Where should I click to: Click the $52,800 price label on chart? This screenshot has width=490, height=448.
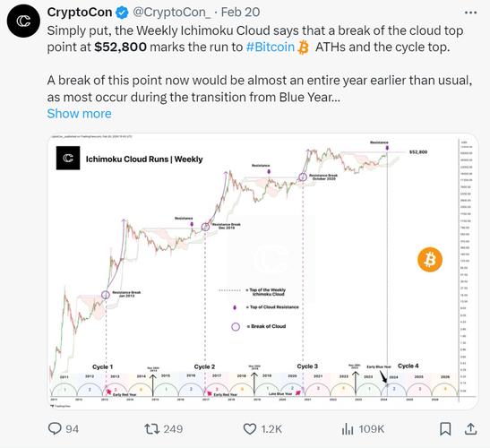[418, 152]
